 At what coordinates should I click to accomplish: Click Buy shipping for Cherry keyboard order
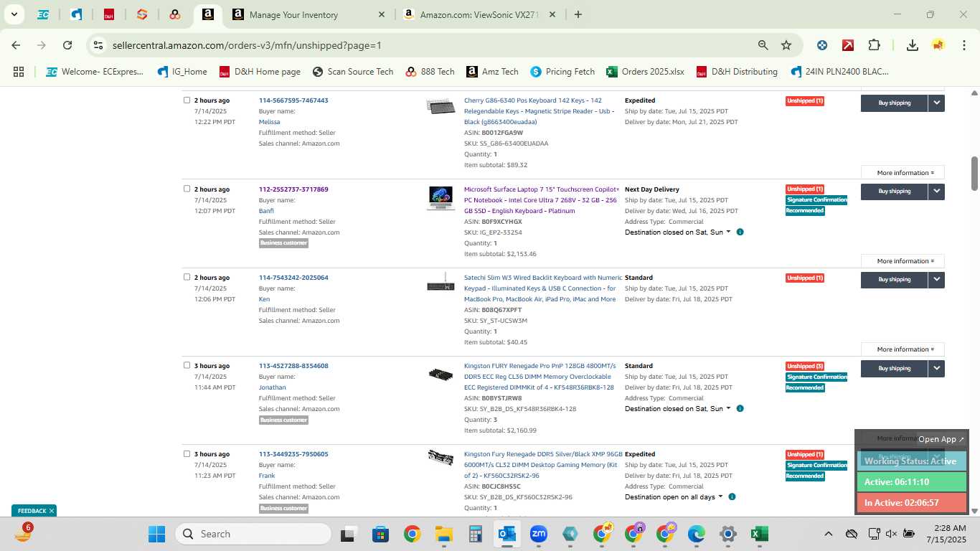point(894,103)
